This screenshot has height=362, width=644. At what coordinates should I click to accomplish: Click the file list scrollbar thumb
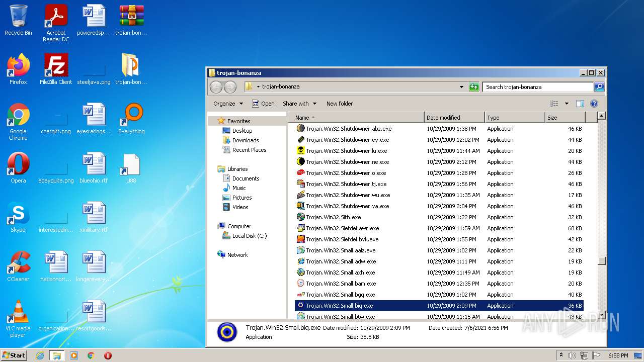(601, 260)
